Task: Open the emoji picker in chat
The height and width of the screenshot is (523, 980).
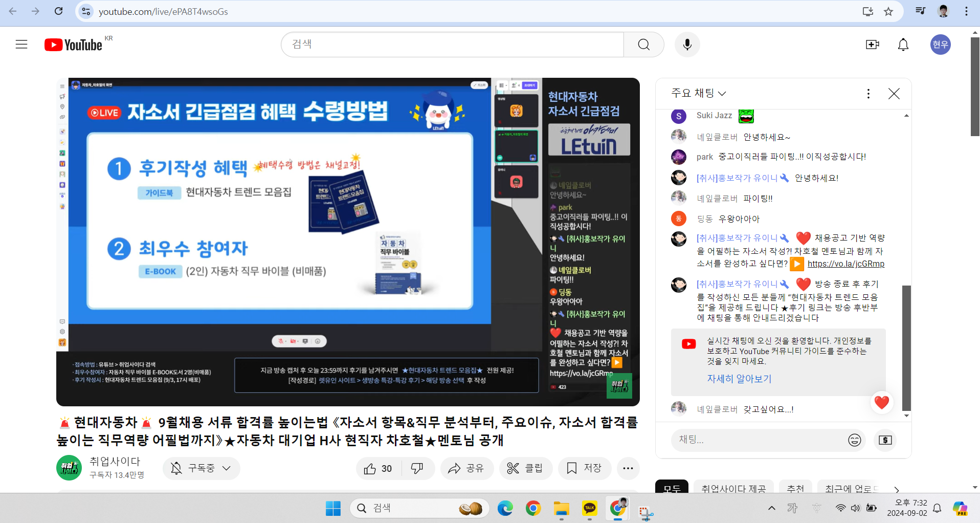Action: (854, 440)
